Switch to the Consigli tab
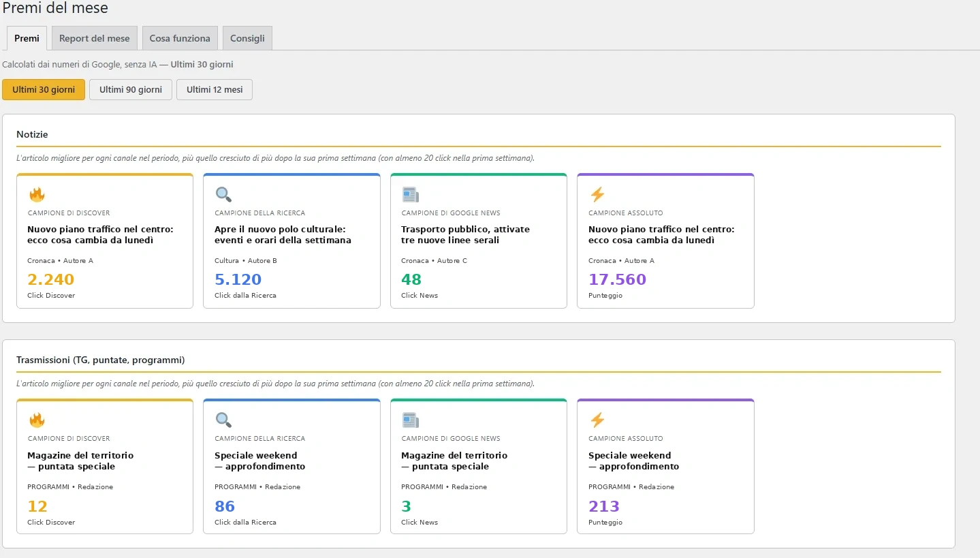Viewport: 980px width, 558px height. 247,38
